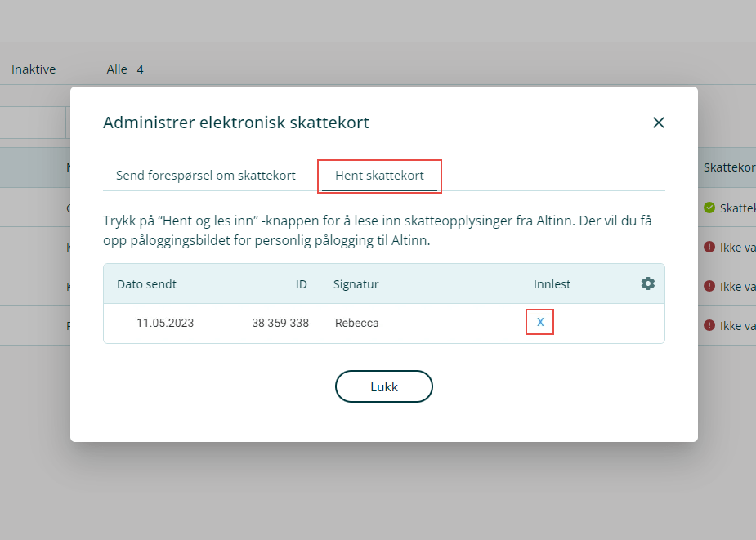Click the background Skattekort column header
Viewport: 756px width, 540px height.
(x=728, y=167)
